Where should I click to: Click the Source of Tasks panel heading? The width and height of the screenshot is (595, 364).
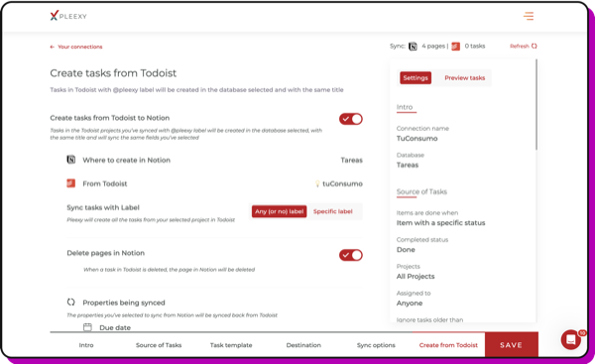421,191
